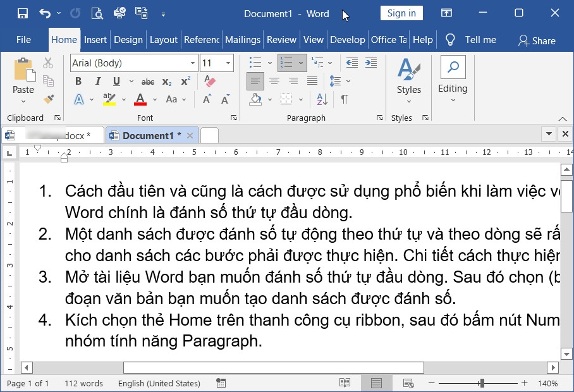Open the font name dropdown

coord(193,63)
